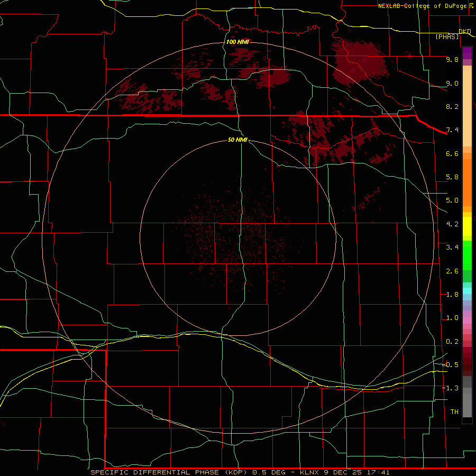The width and height of the screenshot is (476, 476).
Task: Click the 0.5 DEG elevation text
Action: click(x=268, y=472)
